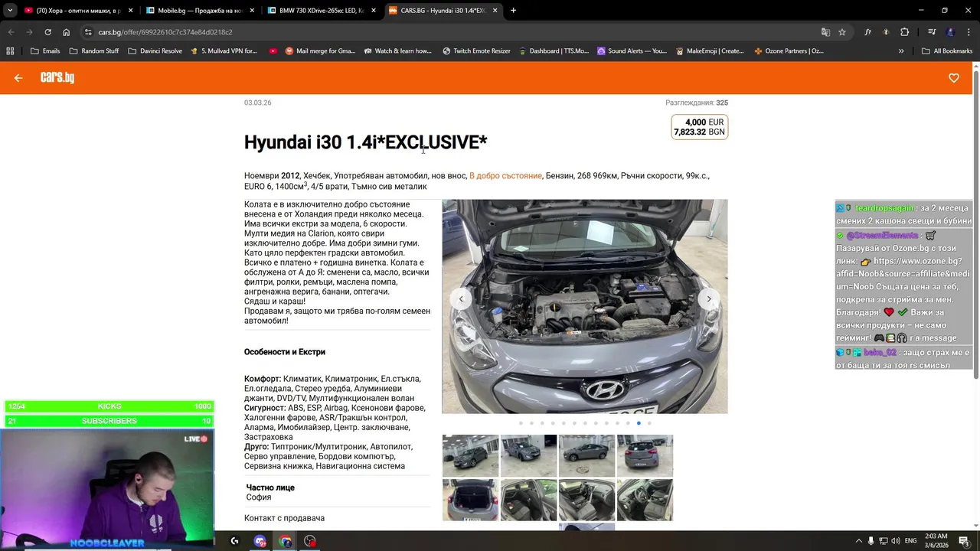Open the 'f?' font-finder extension icon
980x551 pixels.
[867, 32]
